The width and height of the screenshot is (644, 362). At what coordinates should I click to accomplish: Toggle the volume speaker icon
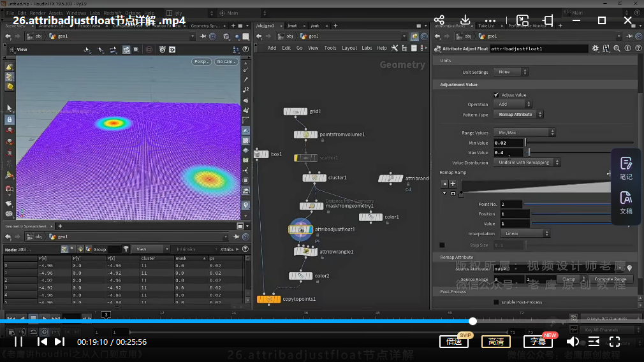click(573, 342)
